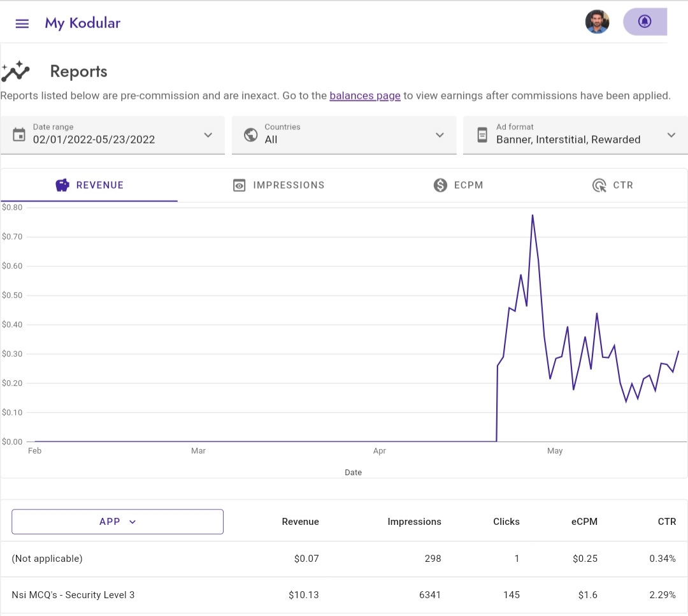The image size is (688, 616).
Task: Click the eCPM dollar coin icon
Action: [x=440, y=185]
